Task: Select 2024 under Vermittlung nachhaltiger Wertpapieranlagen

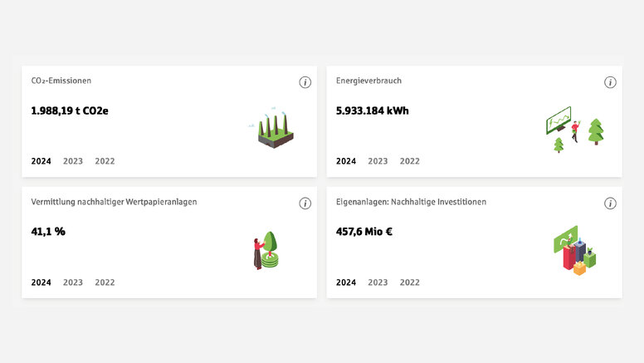Action: [41, 282]
